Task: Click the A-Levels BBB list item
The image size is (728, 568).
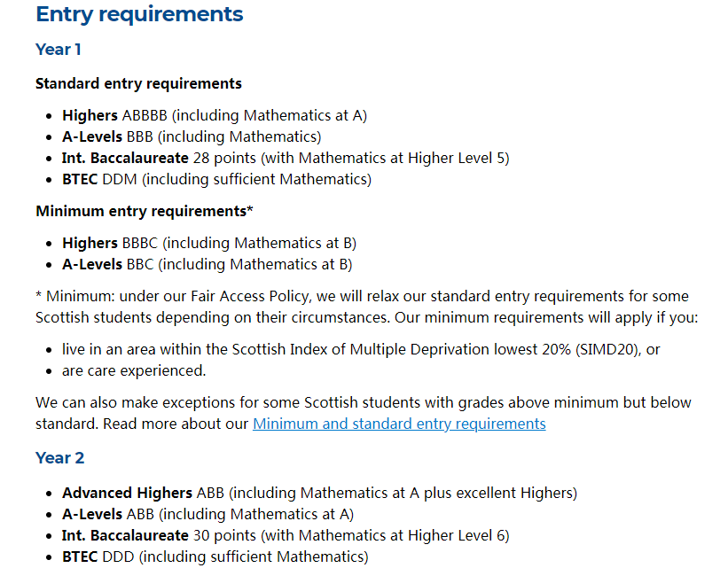Action: tap(191, 136)
